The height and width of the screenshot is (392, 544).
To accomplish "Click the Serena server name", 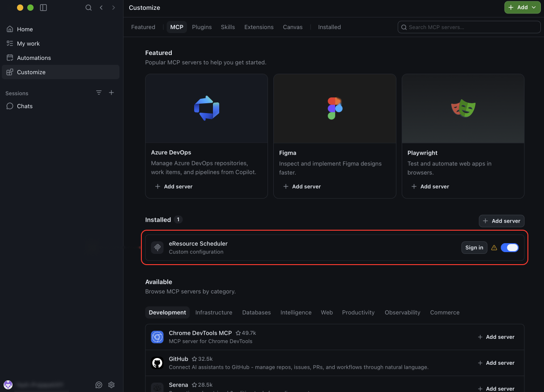I will [178, 385].
